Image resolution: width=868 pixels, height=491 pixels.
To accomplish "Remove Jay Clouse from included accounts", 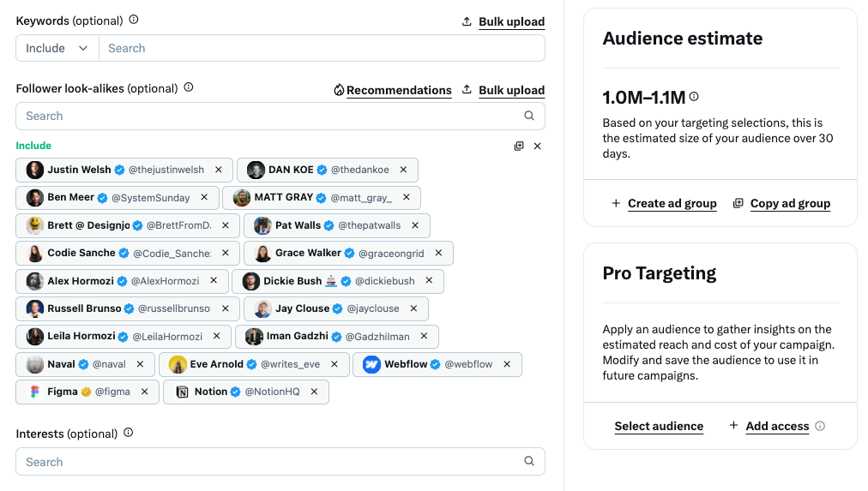I will click(413, 308).
